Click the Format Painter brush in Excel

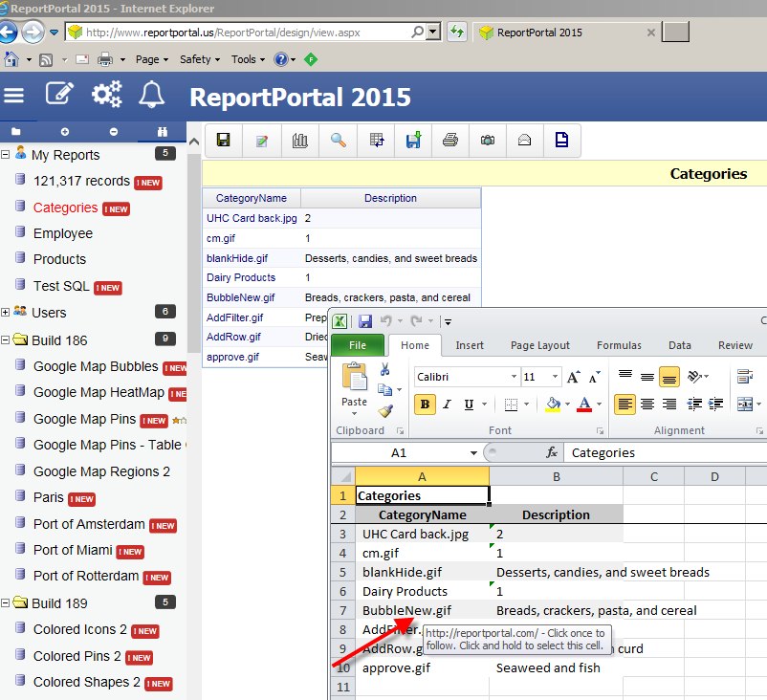385,411
